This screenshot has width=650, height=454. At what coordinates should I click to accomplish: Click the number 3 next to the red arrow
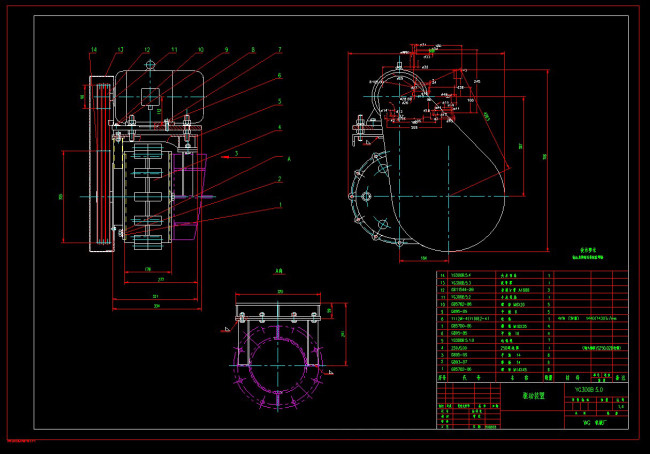pos(237,153)
